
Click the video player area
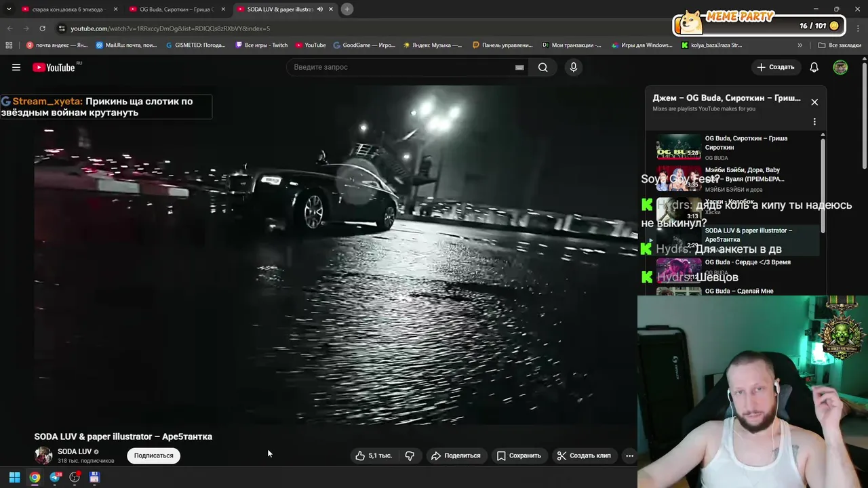[336, 254]
